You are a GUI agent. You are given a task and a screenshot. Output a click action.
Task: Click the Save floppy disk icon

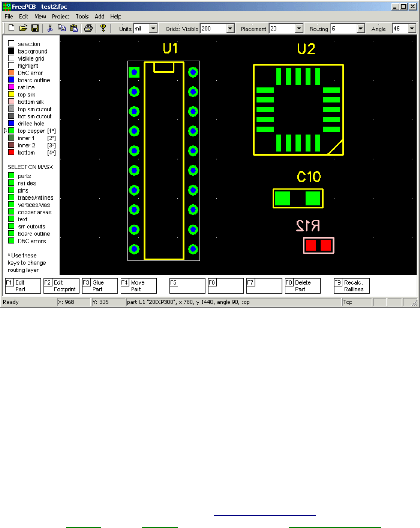[35, 29]
